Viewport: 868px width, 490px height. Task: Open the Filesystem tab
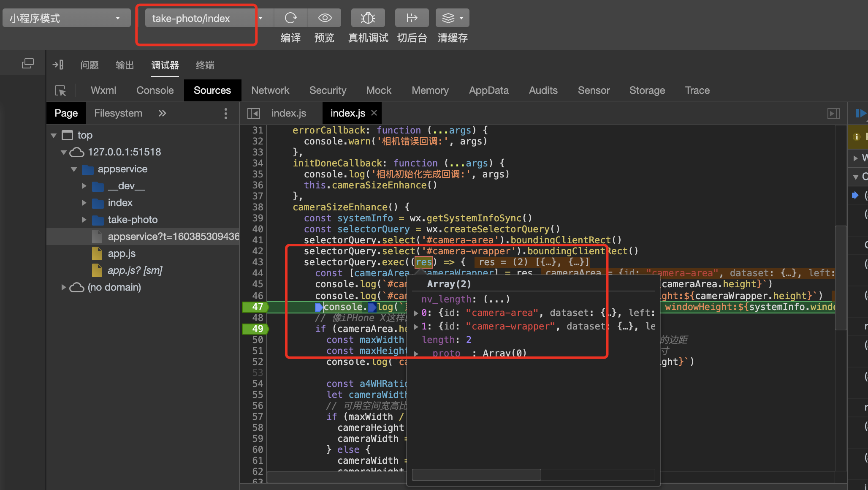118,113
